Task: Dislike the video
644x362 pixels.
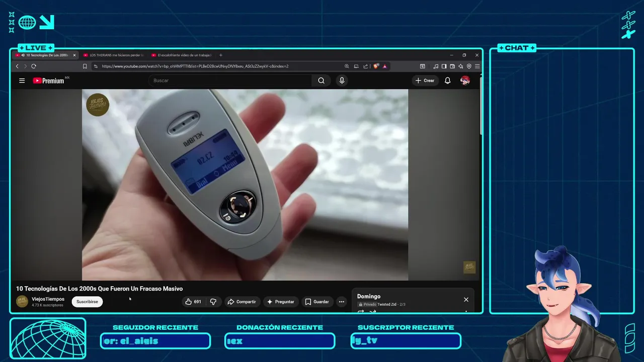Action: coord(213,302)
